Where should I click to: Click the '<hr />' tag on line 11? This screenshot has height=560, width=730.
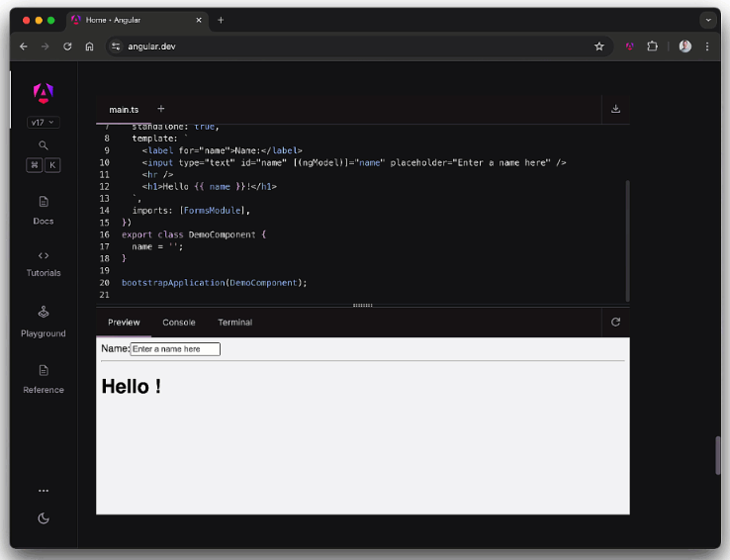click(x=158, y=175)
